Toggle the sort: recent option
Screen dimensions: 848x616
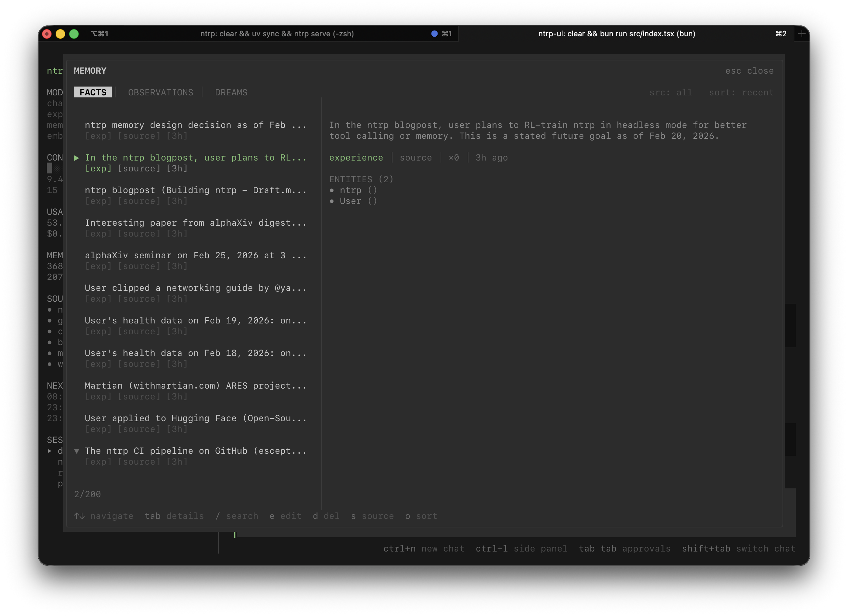pos(741,92)
